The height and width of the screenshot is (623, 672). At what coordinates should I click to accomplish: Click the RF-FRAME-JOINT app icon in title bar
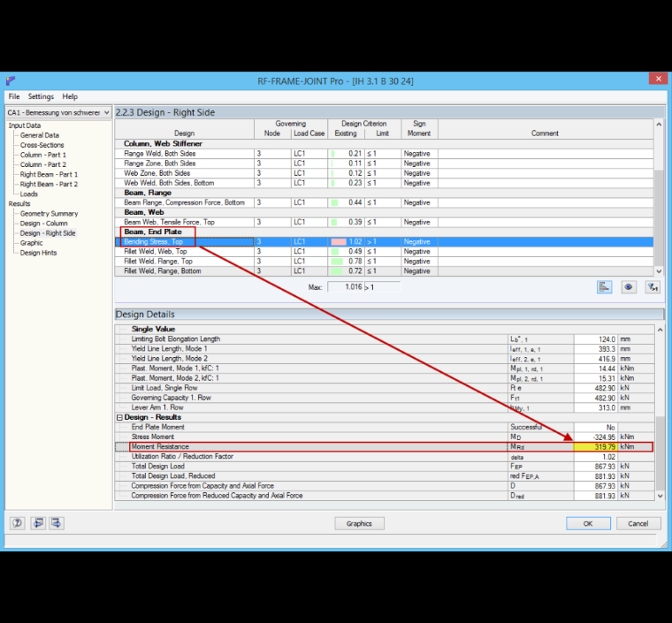11,80
